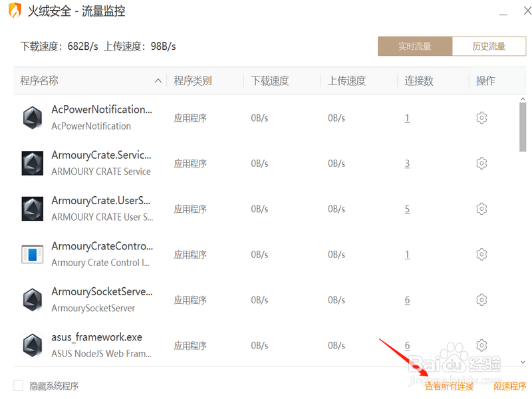
Task: Toggle sort arrow on 程序名称 column
Action: point(158,80)
